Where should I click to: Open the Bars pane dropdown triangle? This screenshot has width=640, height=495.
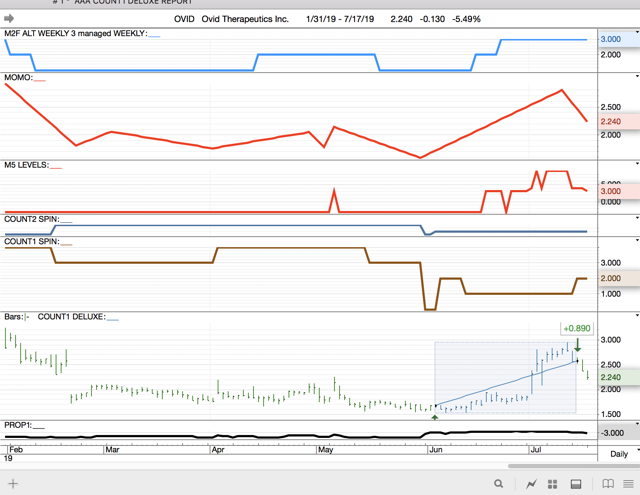point(637,315)
